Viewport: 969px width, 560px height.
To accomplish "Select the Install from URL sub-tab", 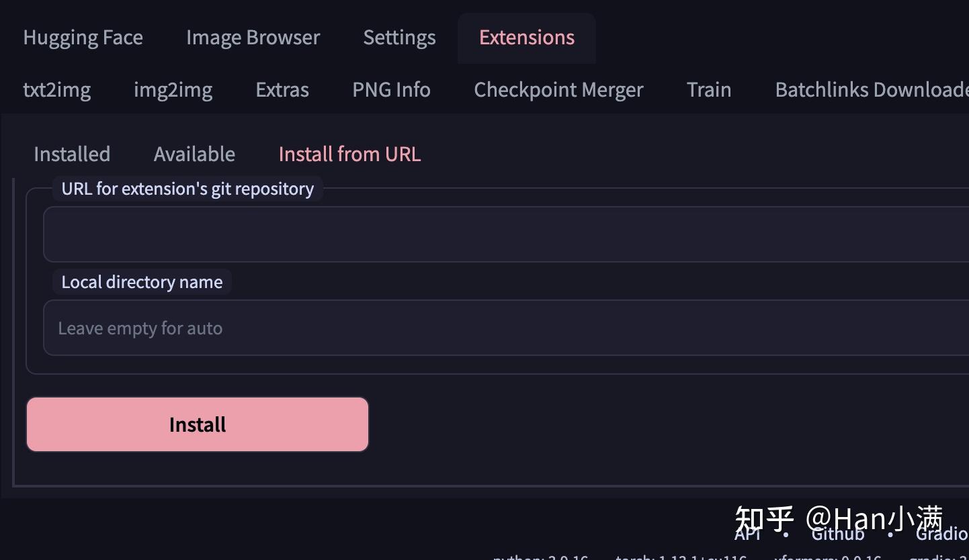I will (349, 154).
